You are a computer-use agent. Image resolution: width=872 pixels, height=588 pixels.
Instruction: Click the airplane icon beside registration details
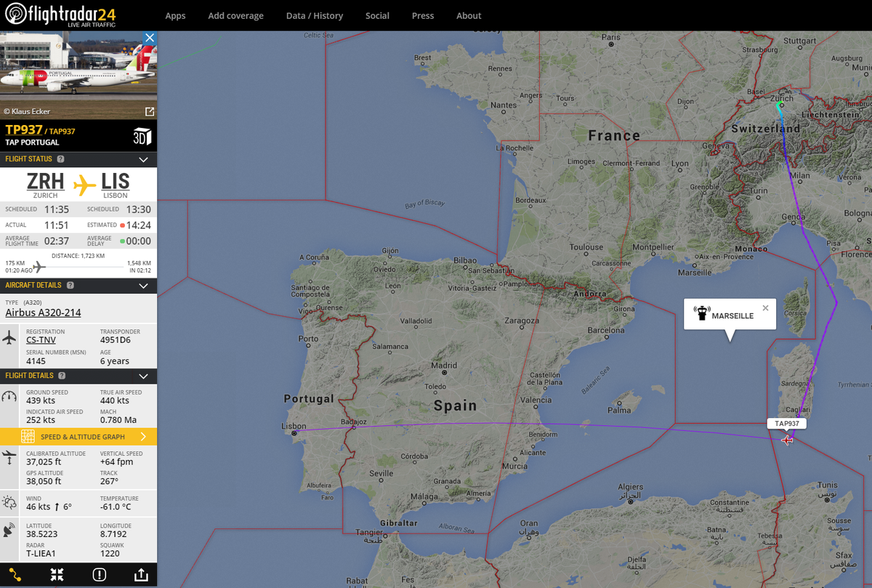click(9, 339)
